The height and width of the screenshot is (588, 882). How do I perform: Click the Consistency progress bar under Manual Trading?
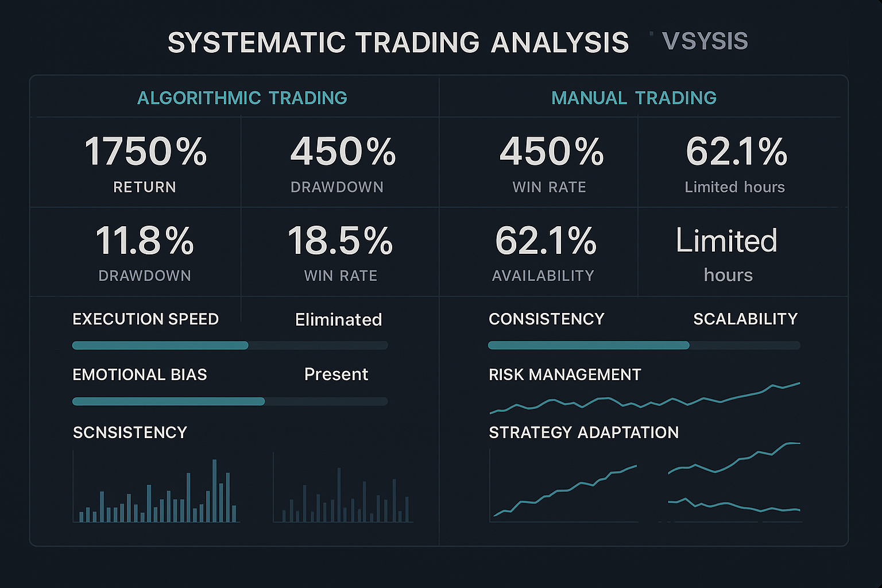point(644,346)
